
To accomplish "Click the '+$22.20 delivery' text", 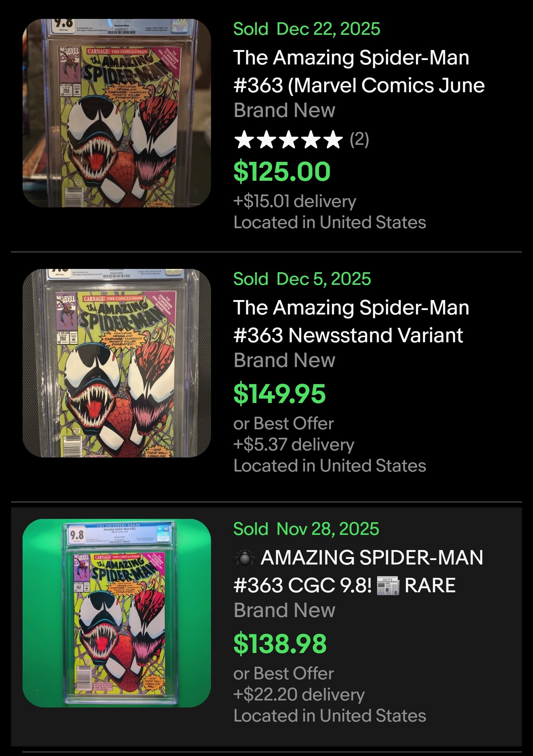I will (299, 695).
